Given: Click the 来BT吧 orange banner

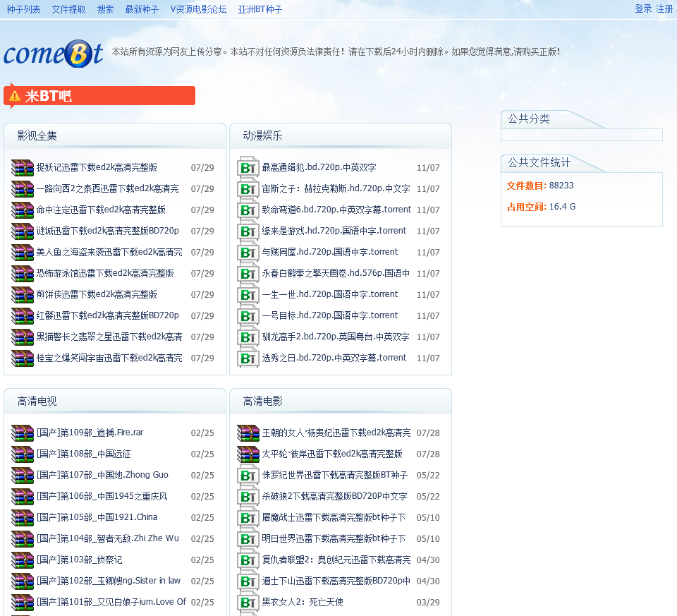Looking at the screenshot, I should [x=99, y=95].
